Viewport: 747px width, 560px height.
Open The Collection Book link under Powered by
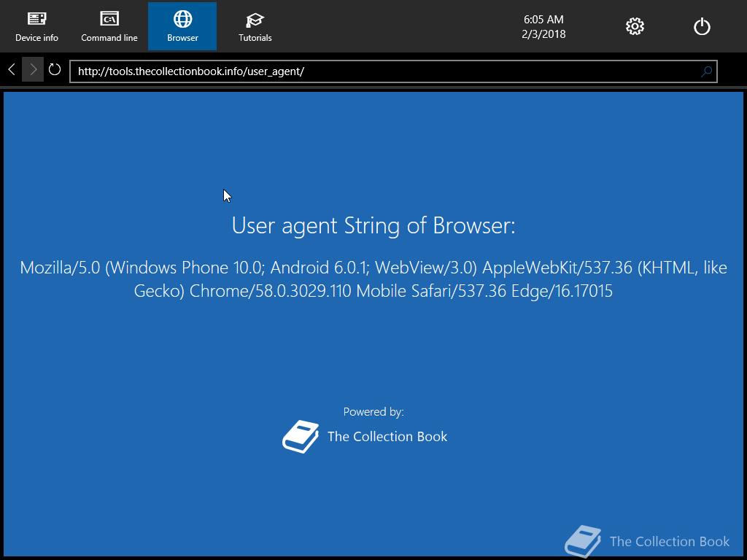(387, 437)
